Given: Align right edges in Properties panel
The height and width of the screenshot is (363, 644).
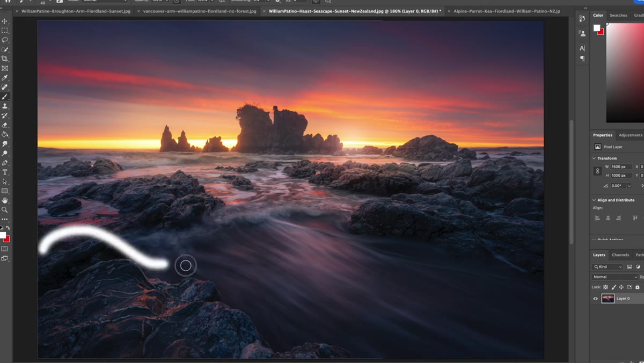Looking at the screenshot, I should [619, 218].
